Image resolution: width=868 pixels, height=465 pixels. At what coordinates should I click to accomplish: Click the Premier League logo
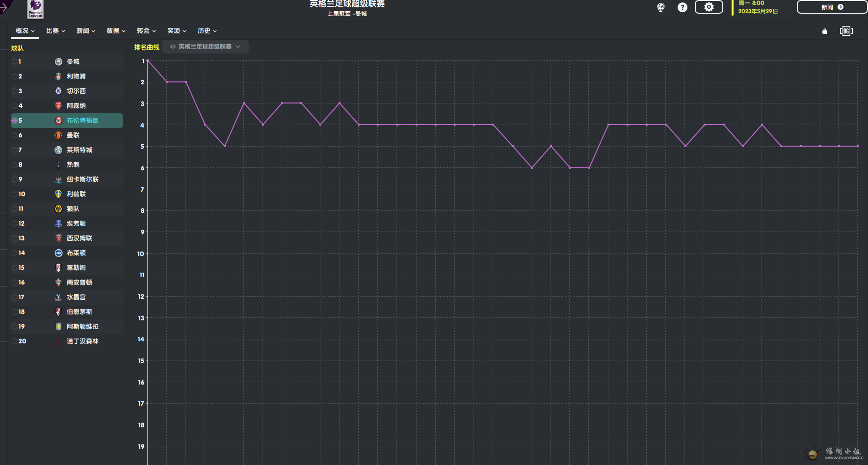[x=35, y=8]
